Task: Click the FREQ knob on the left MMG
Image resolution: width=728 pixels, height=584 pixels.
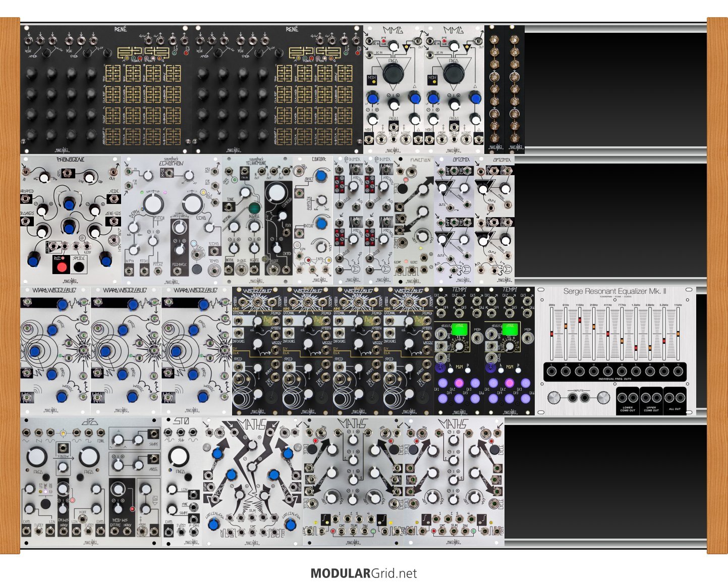Action: (394, 74)
